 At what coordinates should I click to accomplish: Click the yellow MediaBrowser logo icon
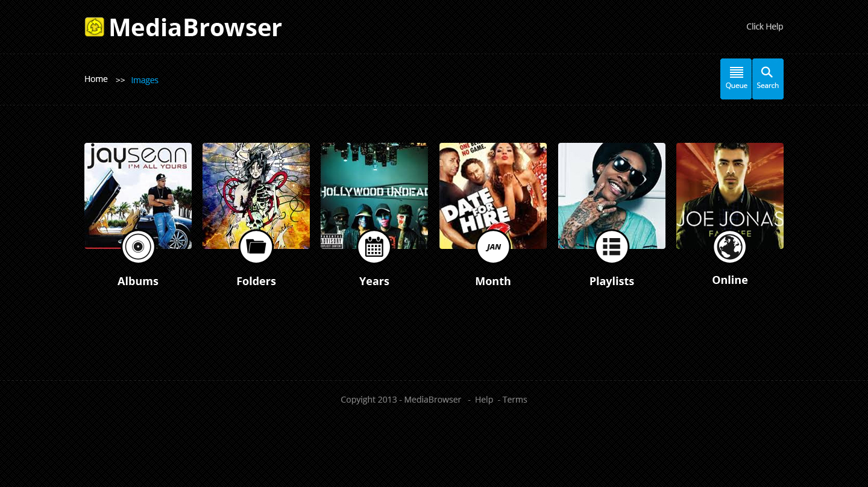(x=95, y=27)
